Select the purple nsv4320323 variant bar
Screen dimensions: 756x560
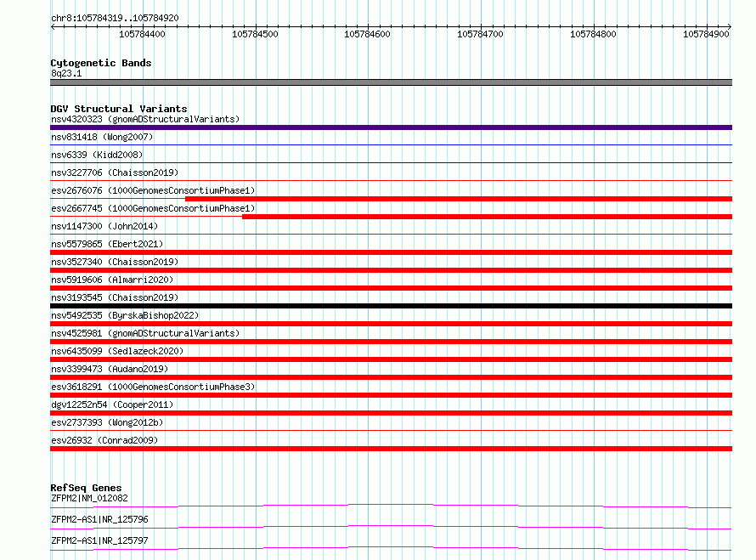391,127
